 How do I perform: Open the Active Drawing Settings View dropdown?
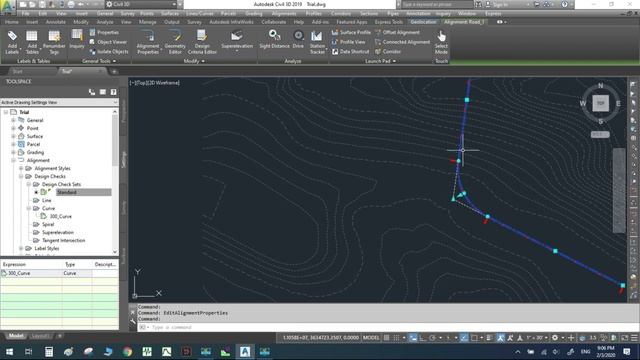pos(59,102)
